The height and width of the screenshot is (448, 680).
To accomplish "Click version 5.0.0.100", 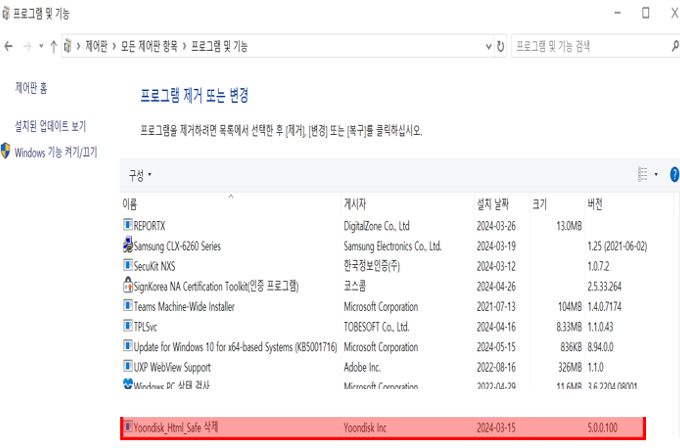I will point(602,428).
